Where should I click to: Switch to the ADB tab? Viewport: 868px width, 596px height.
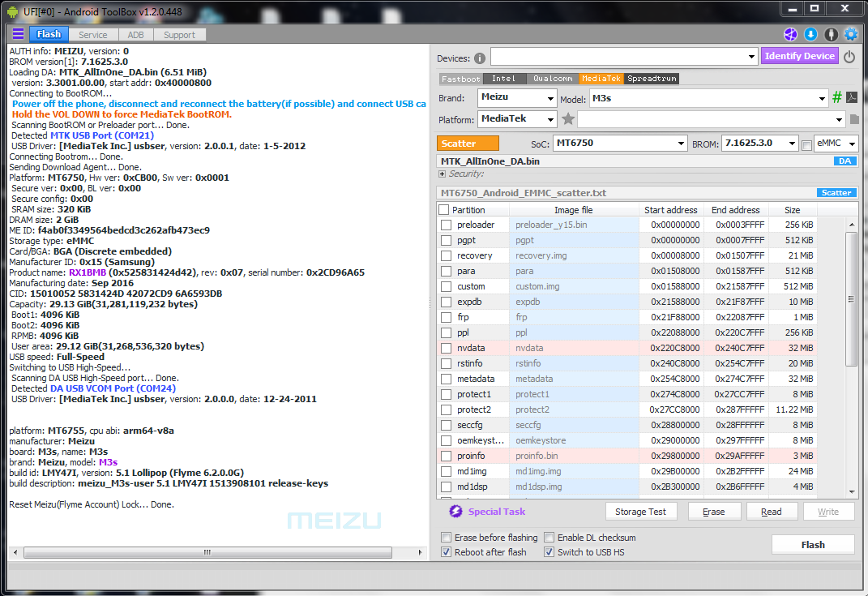point(135,35)
